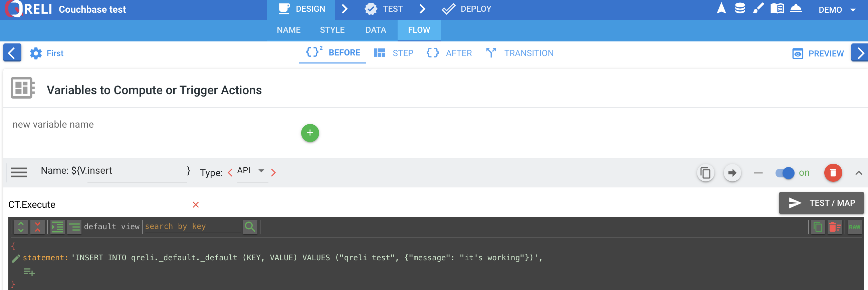Click the move arrow button for insert
This screenshot has height=290, width=868.
(x=732, y=173)
